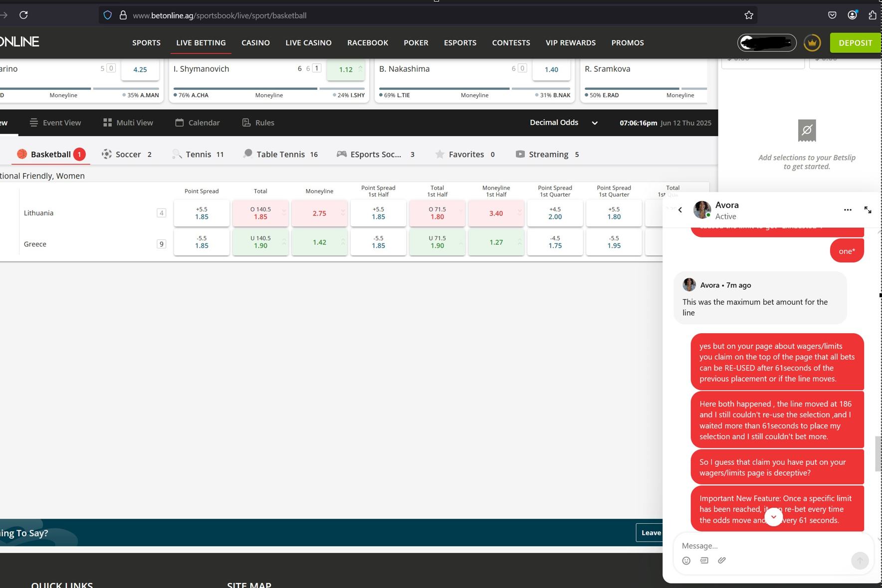Pick Greece moneyline at 1.42
This screenshot has height=588, width=882.
319,242
